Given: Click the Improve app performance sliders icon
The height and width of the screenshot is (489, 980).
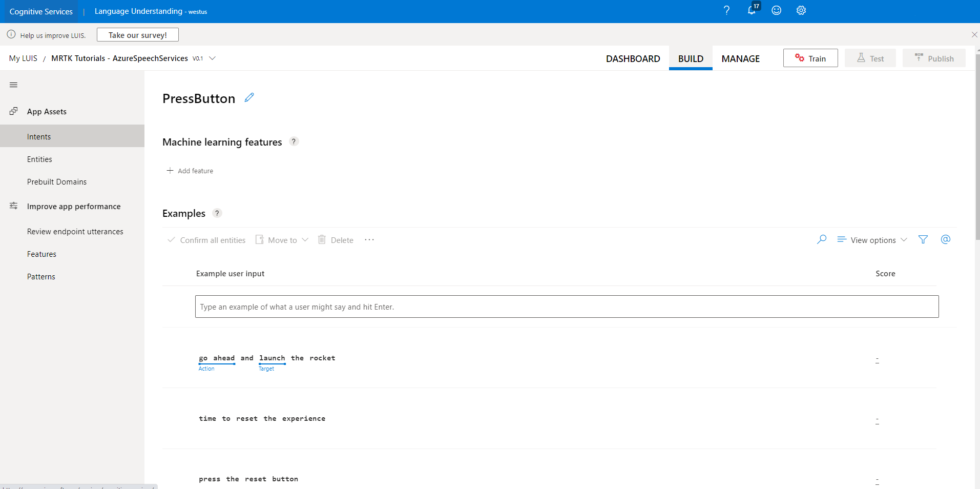Looking at the screenshot, I should pos(14,206).
